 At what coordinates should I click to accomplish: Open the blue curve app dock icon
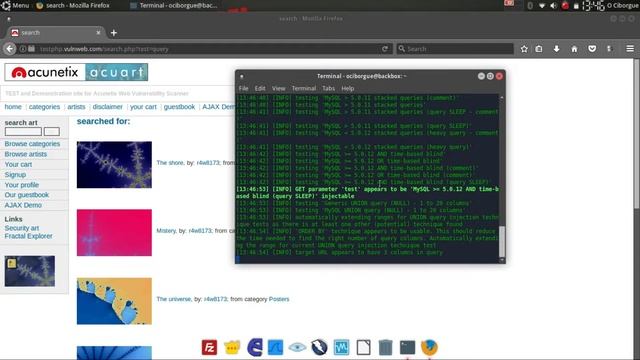[x=276, y=347]
